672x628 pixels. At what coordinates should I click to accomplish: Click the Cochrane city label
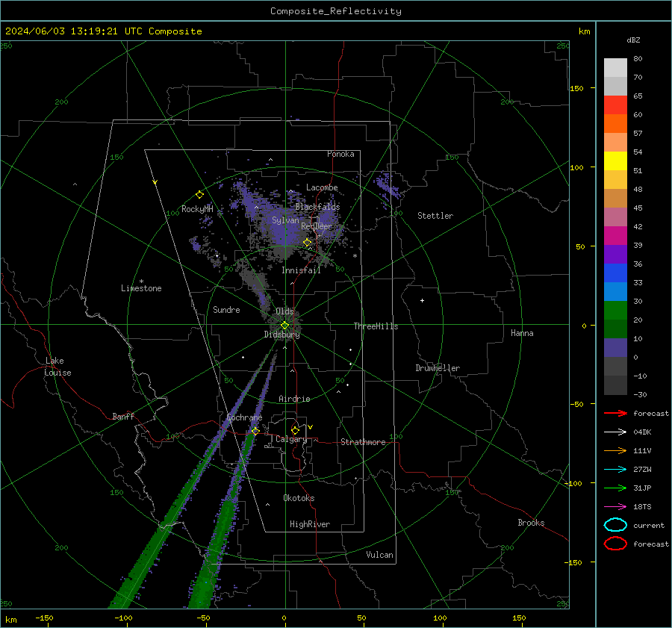click(244, 417)
